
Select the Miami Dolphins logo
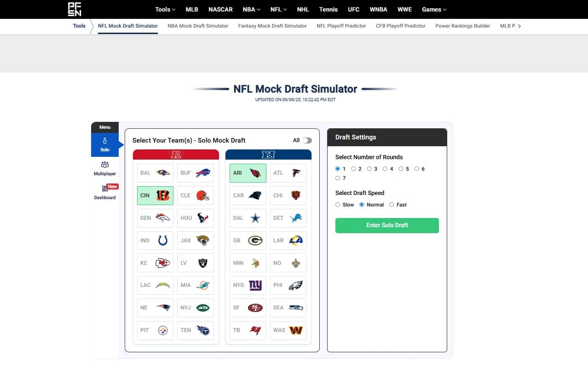(x=203, y=285)
